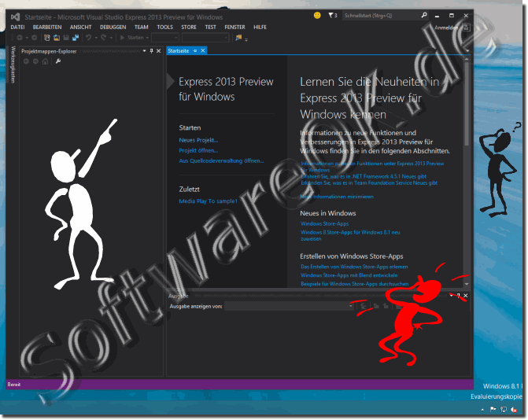Click the navigate forward toolbar arrow
This screenshot has width=528, height=420.
click(35, 38)
